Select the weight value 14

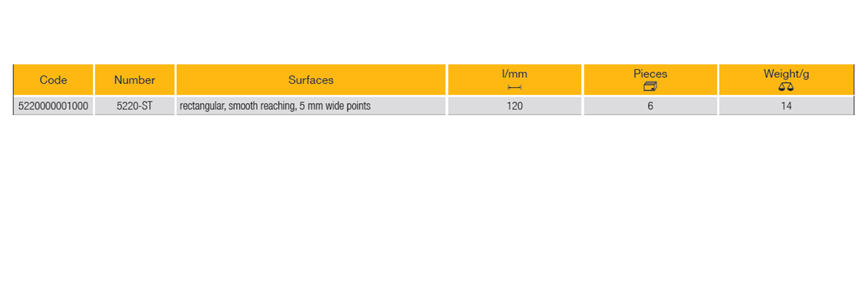click(x=786, y=106)
